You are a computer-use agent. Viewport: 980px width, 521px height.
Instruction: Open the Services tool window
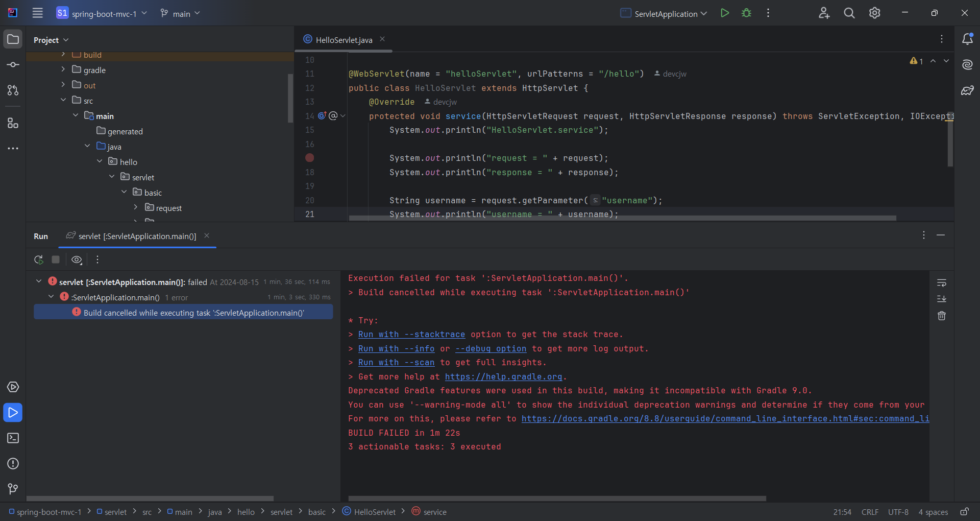[13, 387]
